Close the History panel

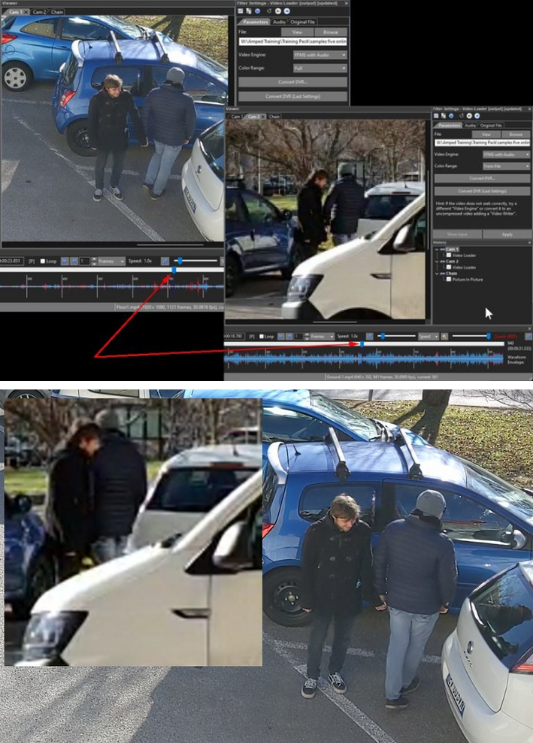tap(529, 243)
